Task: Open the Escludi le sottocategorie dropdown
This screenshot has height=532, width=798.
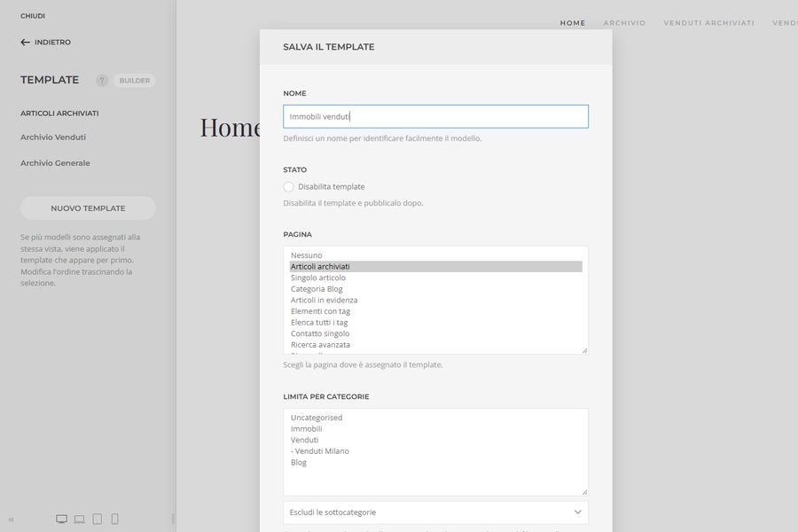Action: 435,512
